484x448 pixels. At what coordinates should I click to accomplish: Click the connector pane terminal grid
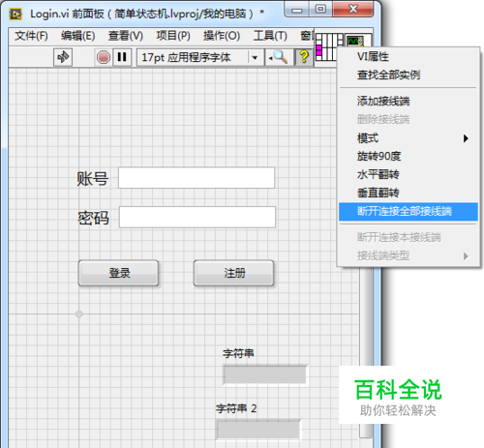tap(326, 46)
